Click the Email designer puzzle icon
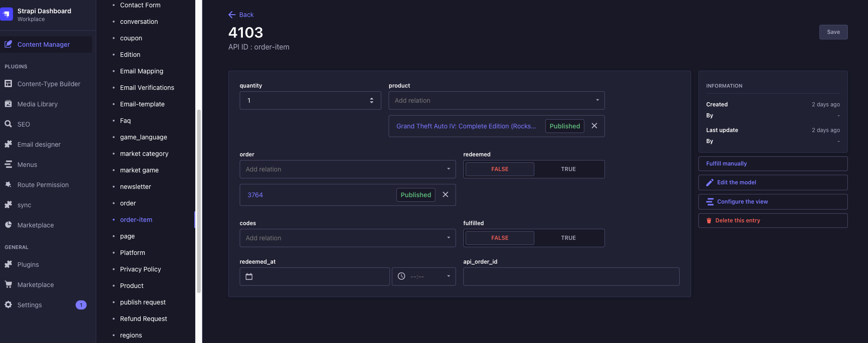The width and height of the screenshot is (868, 343). point(8,144)
